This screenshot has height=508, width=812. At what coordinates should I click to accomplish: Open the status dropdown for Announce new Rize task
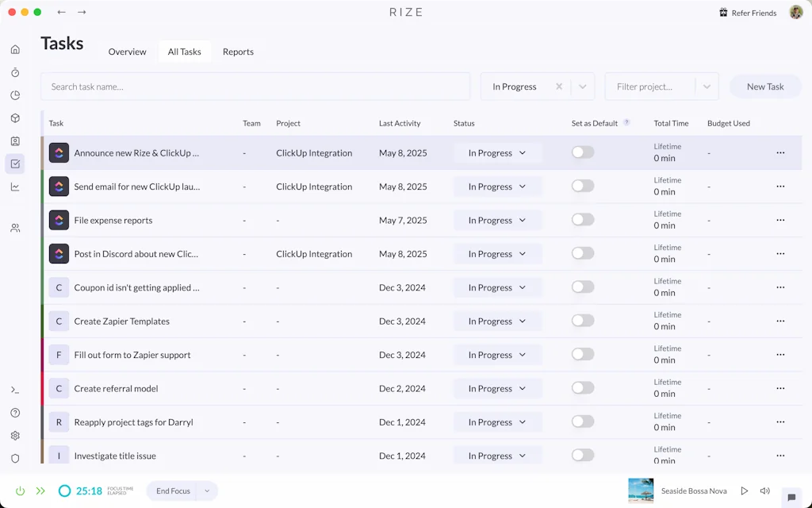(x=497, y=152)
